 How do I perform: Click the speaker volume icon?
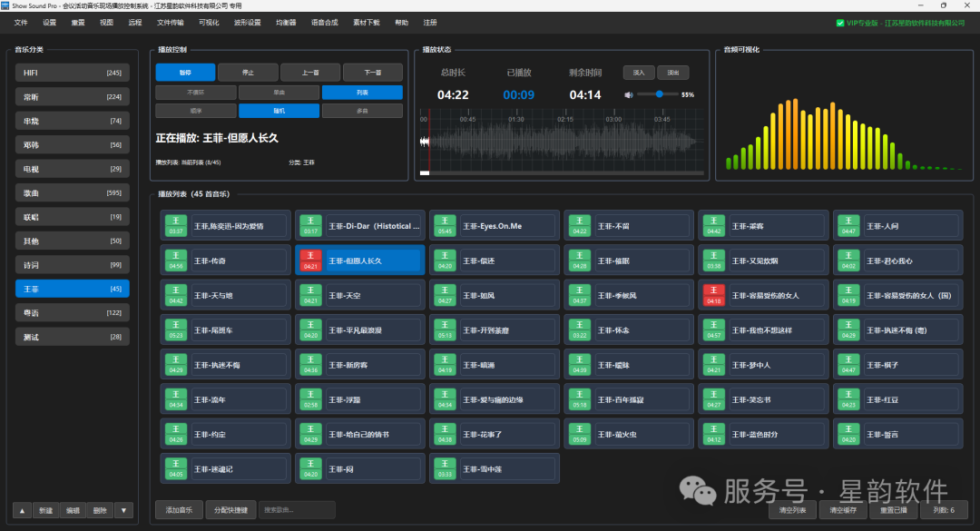[x=629, y=94]
